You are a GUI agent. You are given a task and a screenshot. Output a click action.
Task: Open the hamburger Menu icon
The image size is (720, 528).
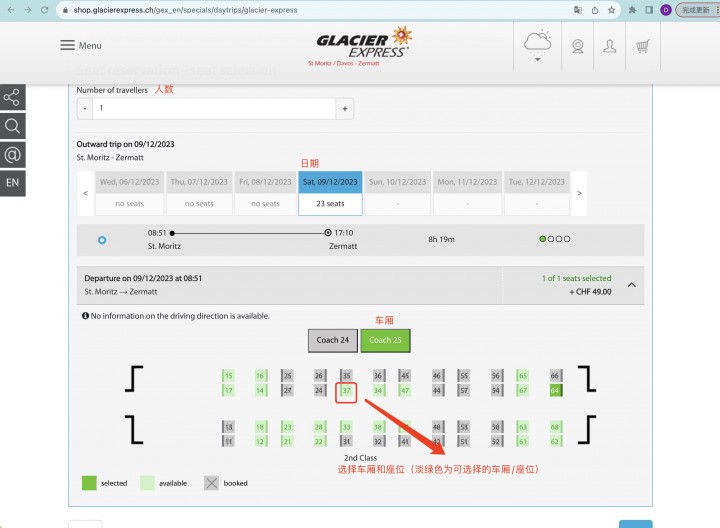click(68, 45)
